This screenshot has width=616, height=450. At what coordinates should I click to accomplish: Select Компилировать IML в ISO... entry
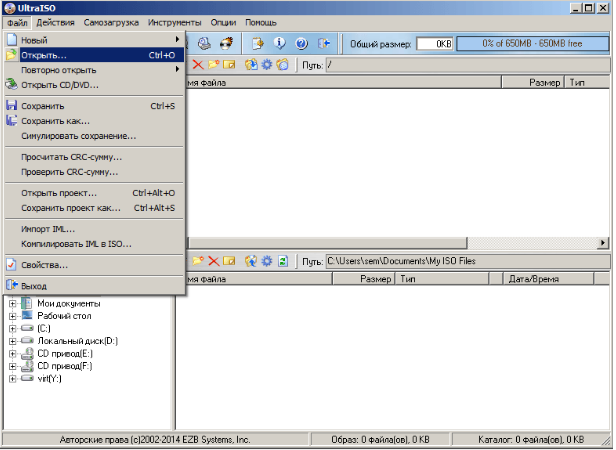94,244
